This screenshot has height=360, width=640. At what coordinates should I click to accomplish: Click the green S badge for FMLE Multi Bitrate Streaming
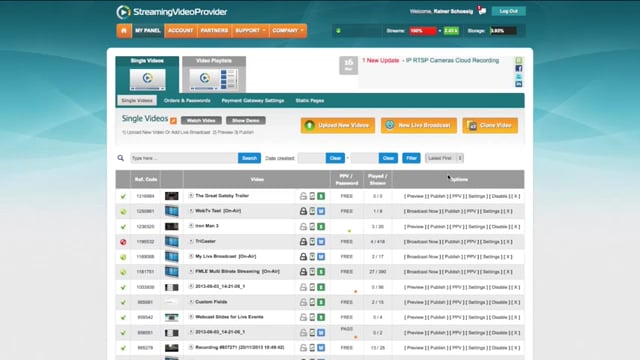coord(321,272)
